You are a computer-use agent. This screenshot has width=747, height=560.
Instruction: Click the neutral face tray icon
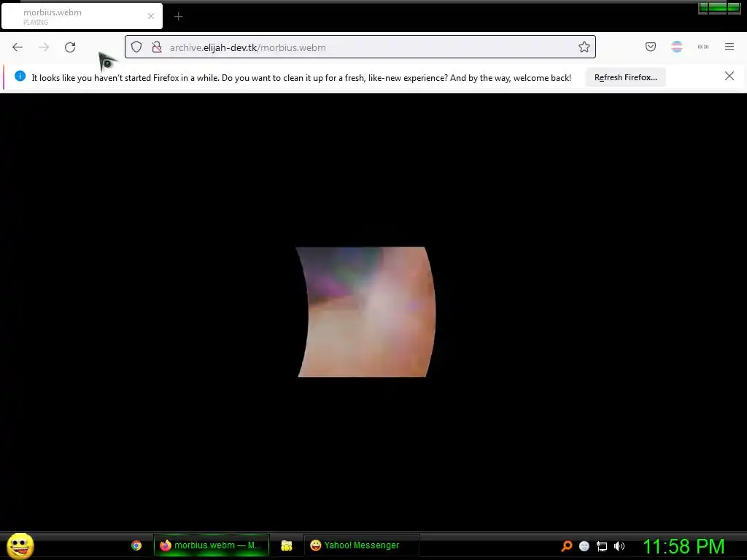(584, 546)
